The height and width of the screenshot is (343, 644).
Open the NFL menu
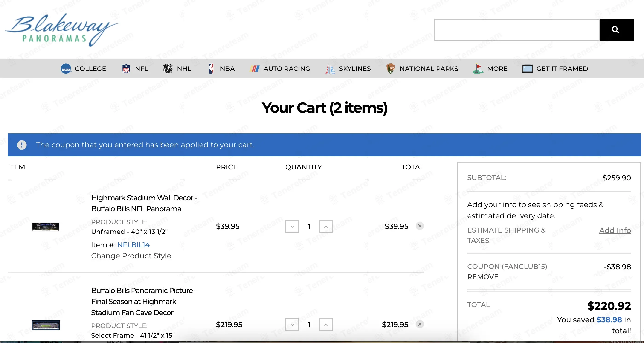tap(142, 69)
